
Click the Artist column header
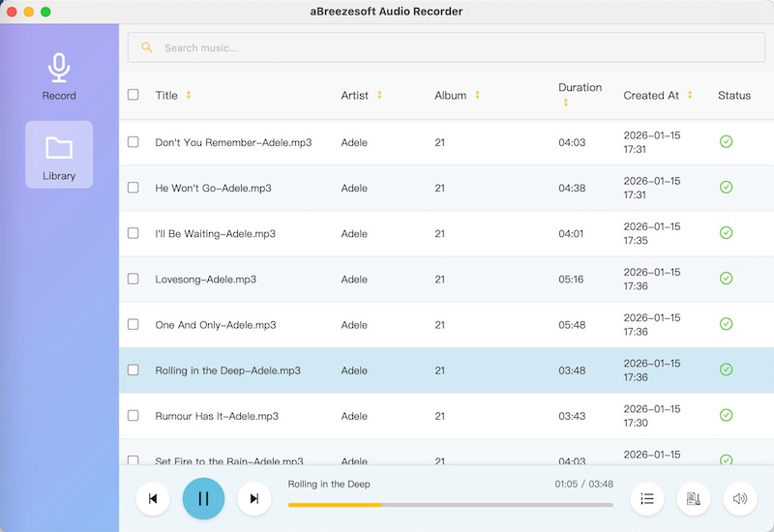354,95
